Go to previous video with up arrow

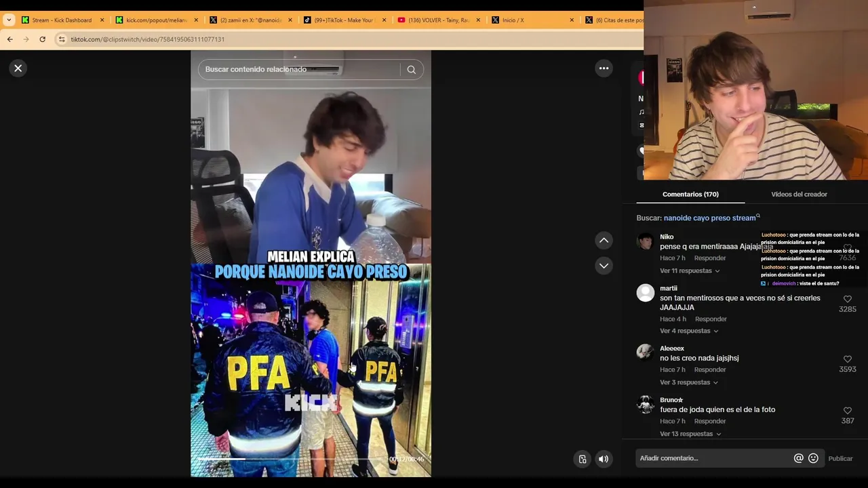pos(604,240)
